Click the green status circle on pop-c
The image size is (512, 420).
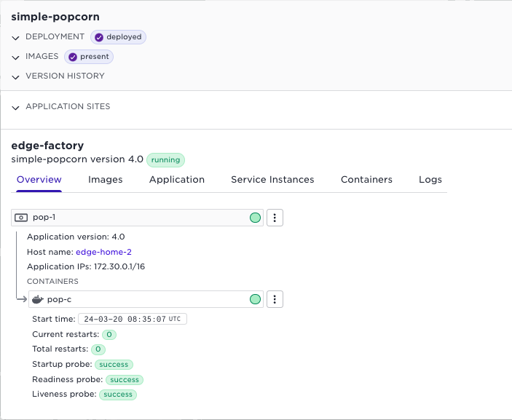pyautogui.click(x=255, y=299)
